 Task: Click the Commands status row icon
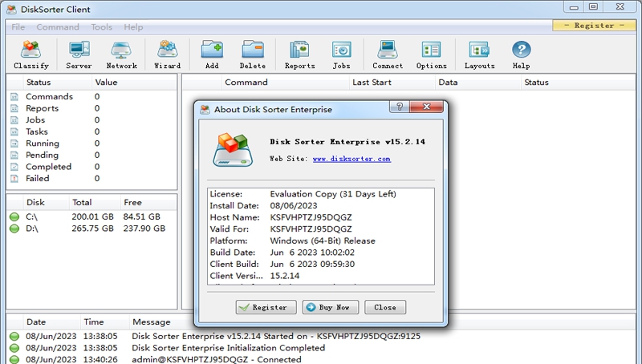(14, 97)
